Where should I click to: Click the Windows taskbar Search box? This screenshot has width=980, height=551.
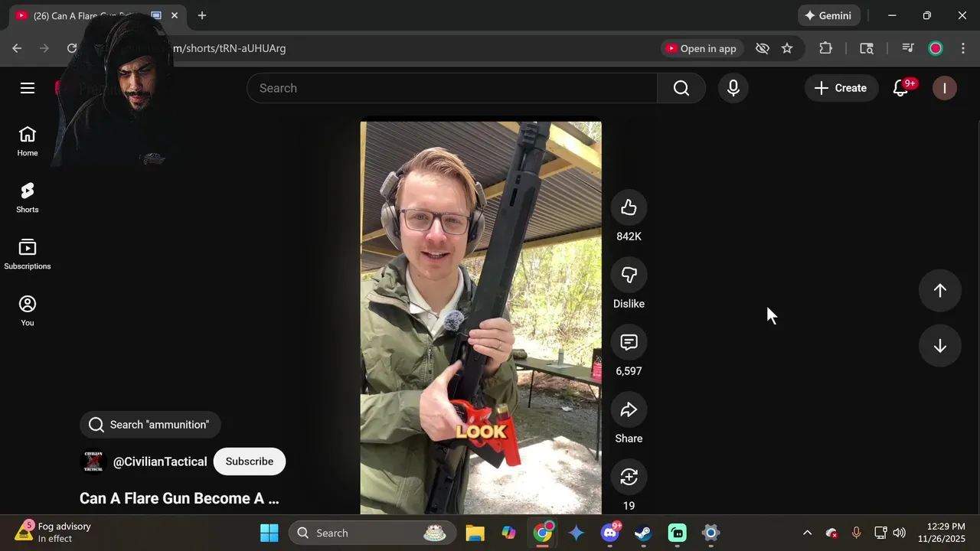pyautogui.click(x=372, y=533)
